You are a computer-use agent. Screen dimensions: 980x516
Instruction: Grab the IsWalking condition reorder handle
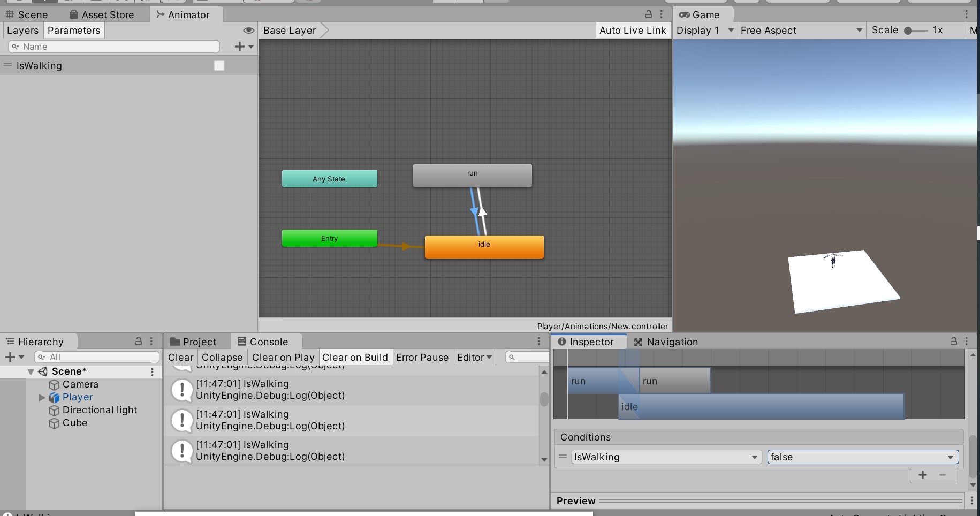563,457
